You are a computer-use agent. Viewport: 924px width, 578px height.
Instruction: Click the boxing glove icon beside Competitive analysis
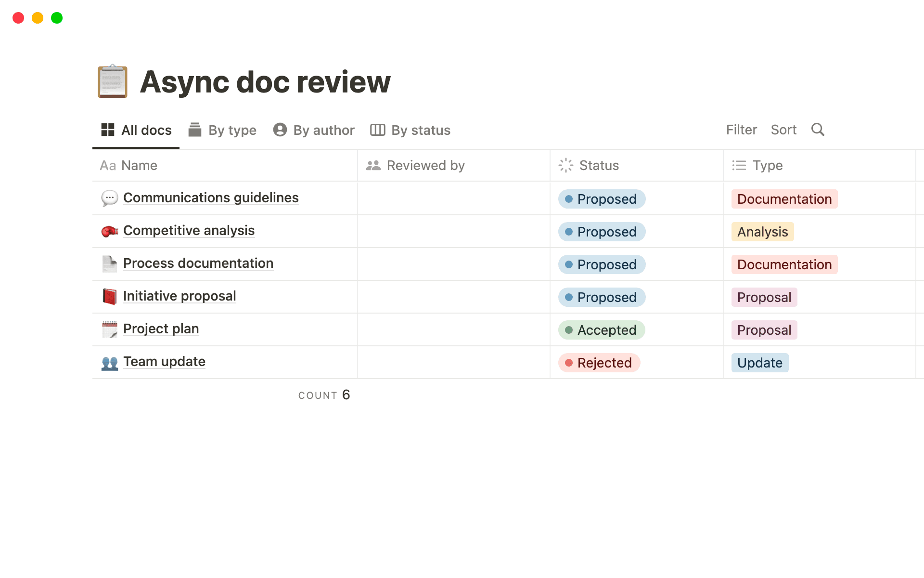[110, 231]
